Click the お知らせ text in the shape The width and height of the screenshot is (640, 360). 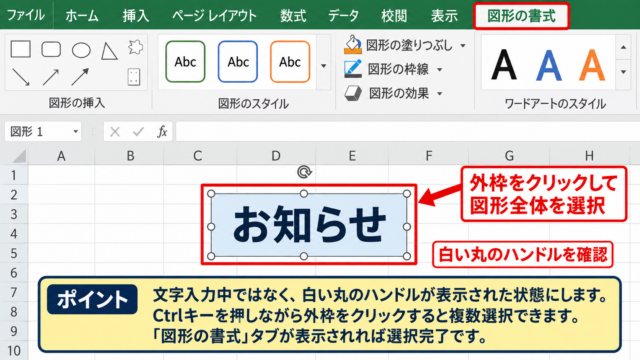[x=309, y=225]
